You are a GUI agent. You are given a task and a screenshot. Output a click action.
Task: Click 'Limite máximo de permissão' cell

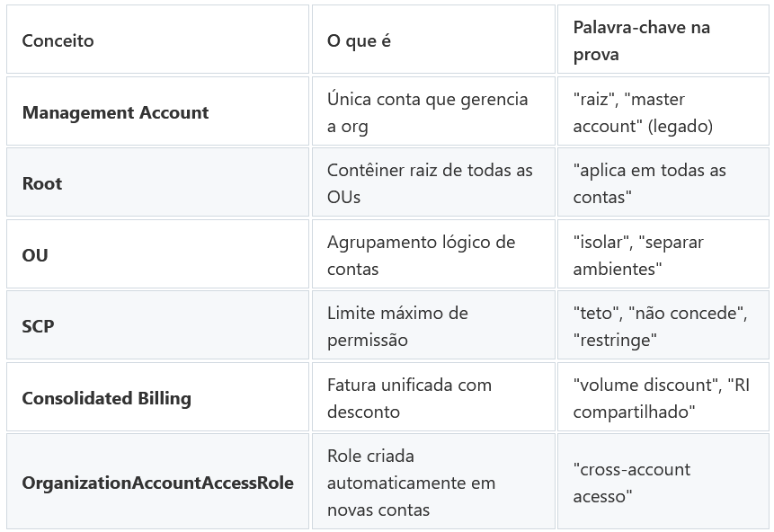click(433, 325)
